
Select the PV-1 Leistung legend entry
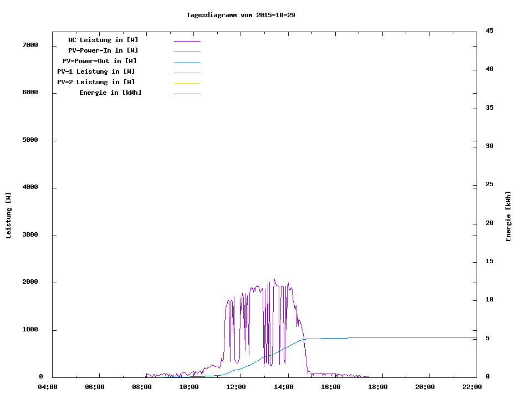tap(96, 71)
